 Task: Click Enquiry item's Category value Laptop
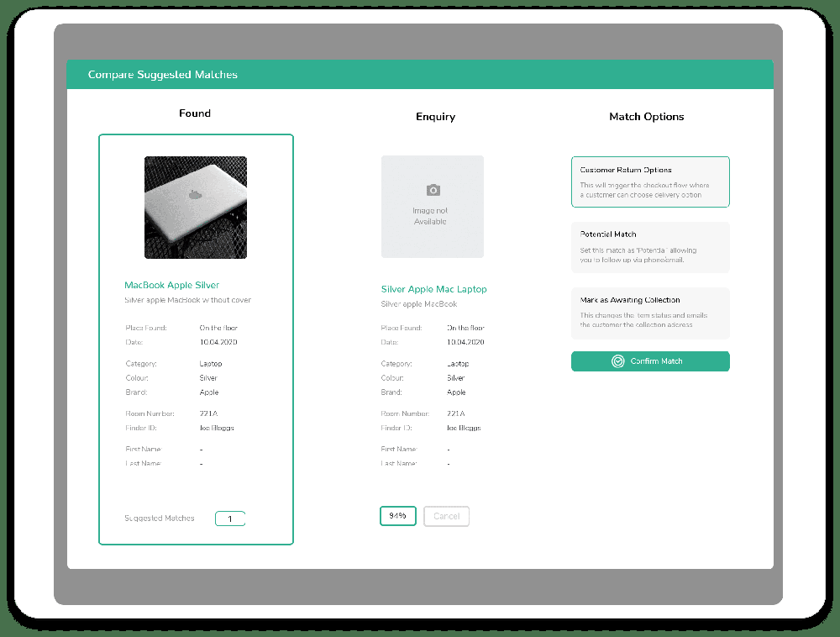458,363
